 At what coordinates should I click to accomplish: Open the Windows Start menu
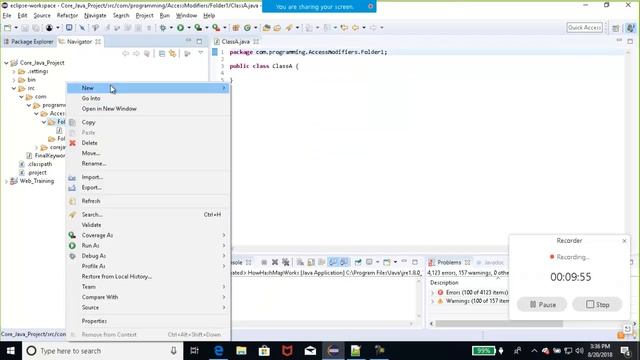click(x=11, y=351)
